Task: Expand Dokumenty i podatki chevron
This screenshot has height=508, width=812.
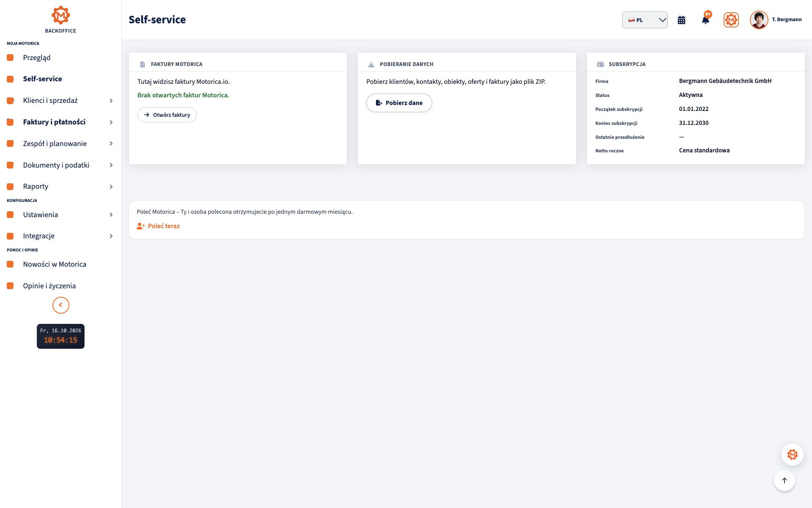Action: click(111, 165)
